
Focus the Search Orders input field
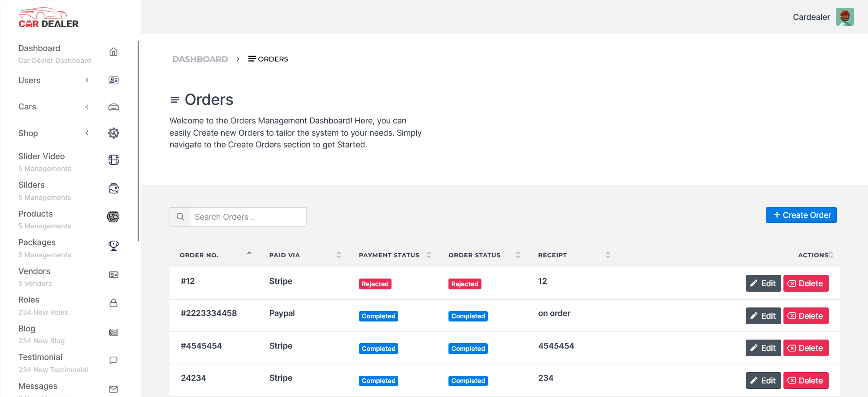click(x=248, y=217)
